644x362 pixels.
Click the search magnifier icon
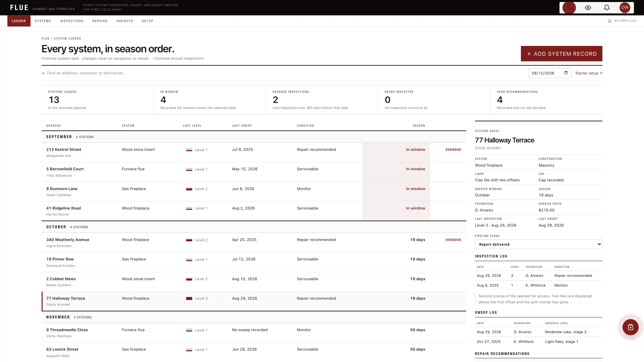click(43, 73)
